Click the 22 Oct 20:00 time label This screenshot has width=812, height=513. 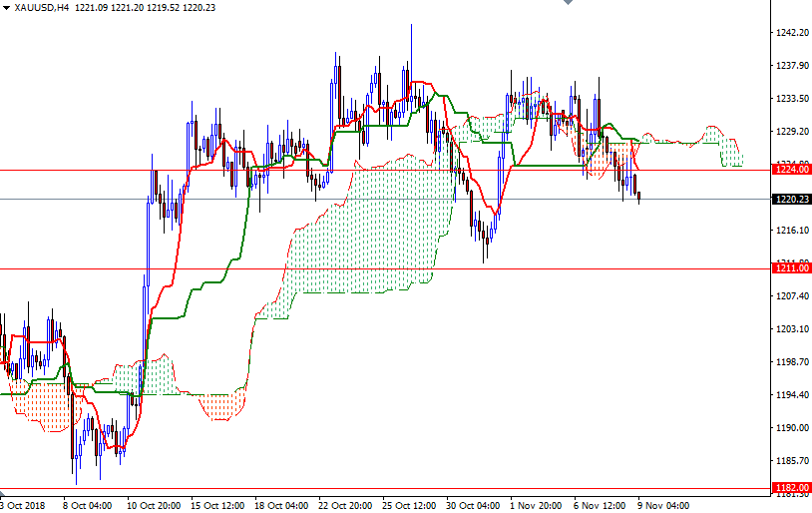pyautogui.click(x=346, y=504)
